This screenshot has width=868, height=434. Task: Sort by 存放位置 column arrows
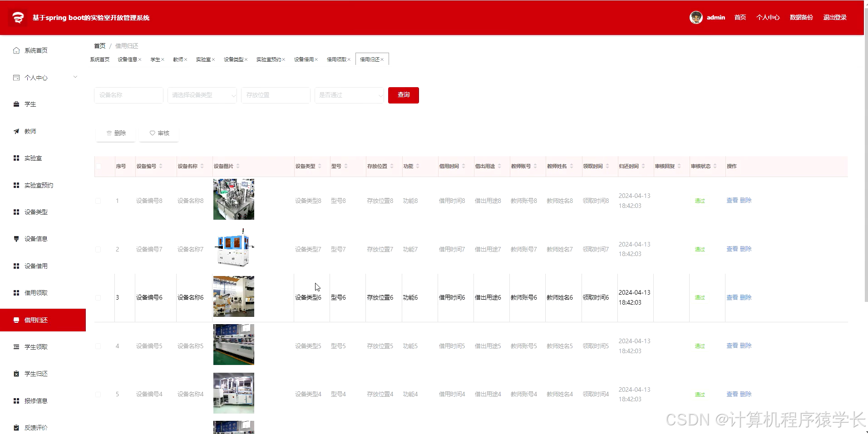[392, 166]
